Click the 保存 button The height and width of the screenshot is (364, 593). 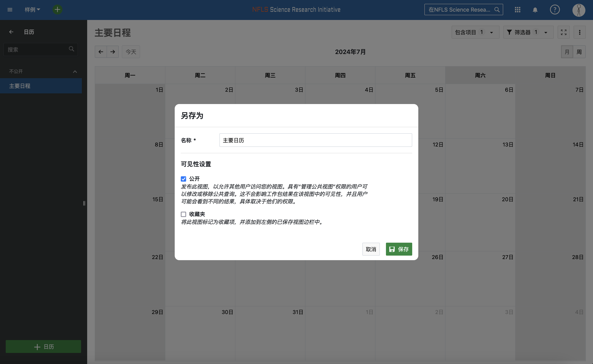click(399, 249)
